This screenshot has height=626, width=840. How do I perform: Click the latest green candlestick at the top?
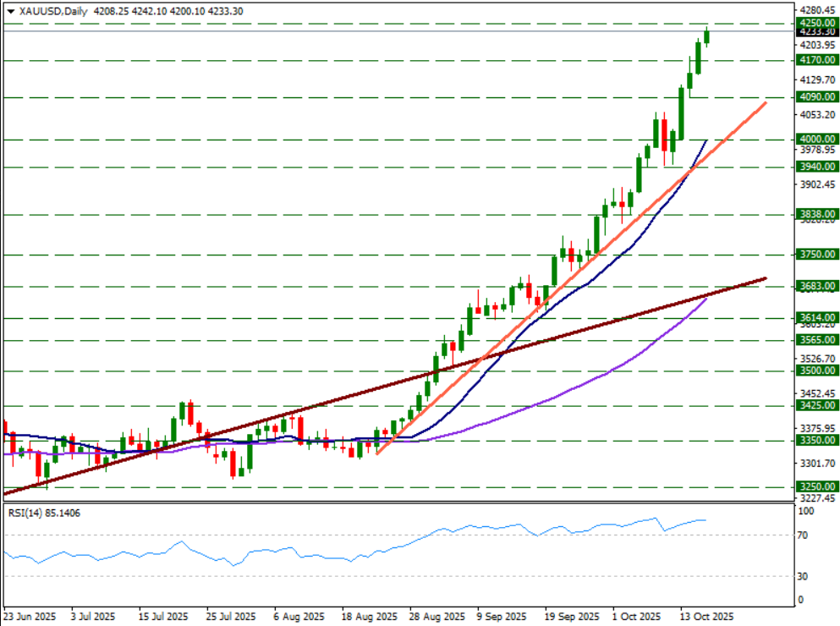tap(706, 37)
